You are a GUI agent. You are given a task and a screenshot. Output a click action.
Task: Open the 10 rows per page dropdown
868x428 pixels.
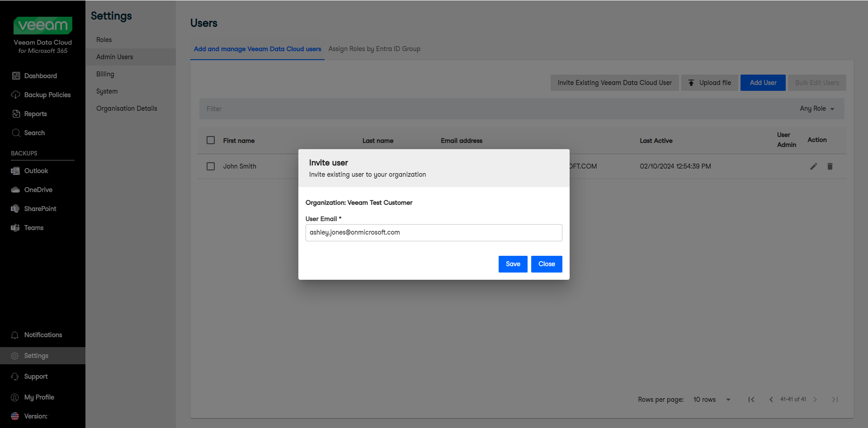click(712, 400)
